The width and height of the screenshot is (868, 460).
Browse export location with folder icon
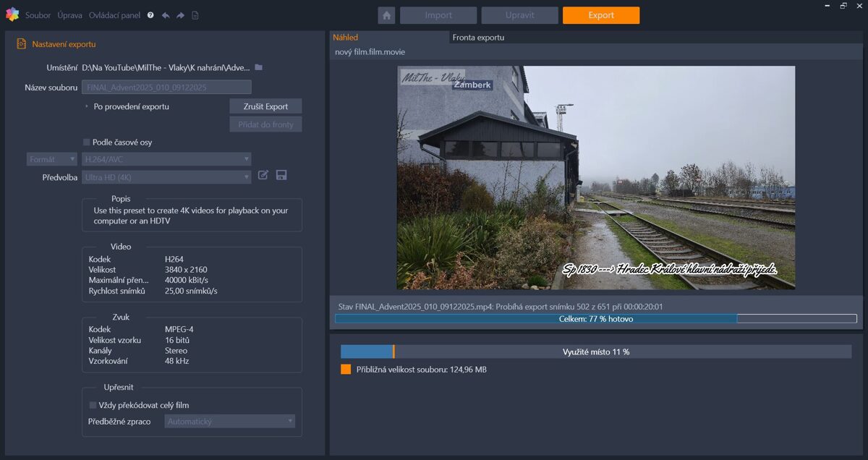coord(258,67)
